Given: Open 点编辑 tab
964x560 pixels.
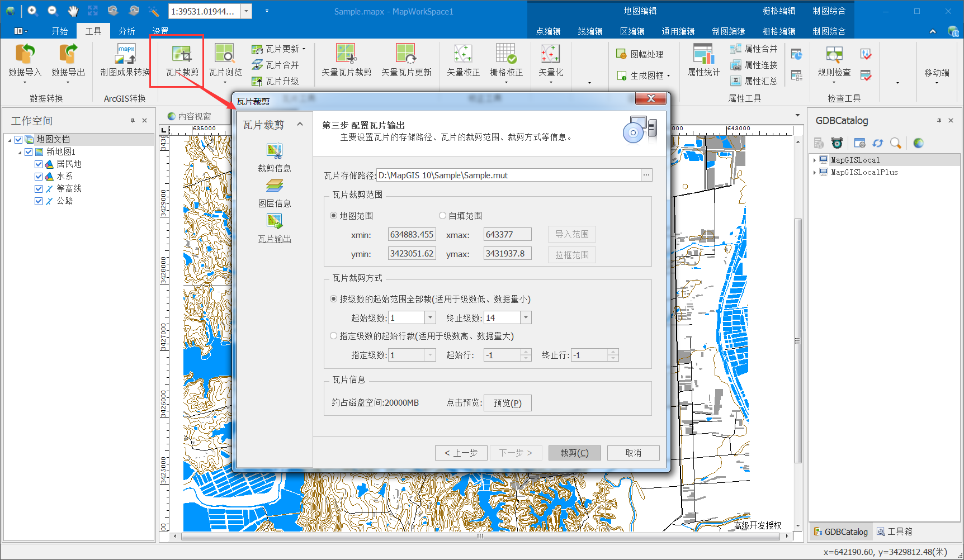Looking at the screenshot, I should pyautogui.click(x=548, y=31).
